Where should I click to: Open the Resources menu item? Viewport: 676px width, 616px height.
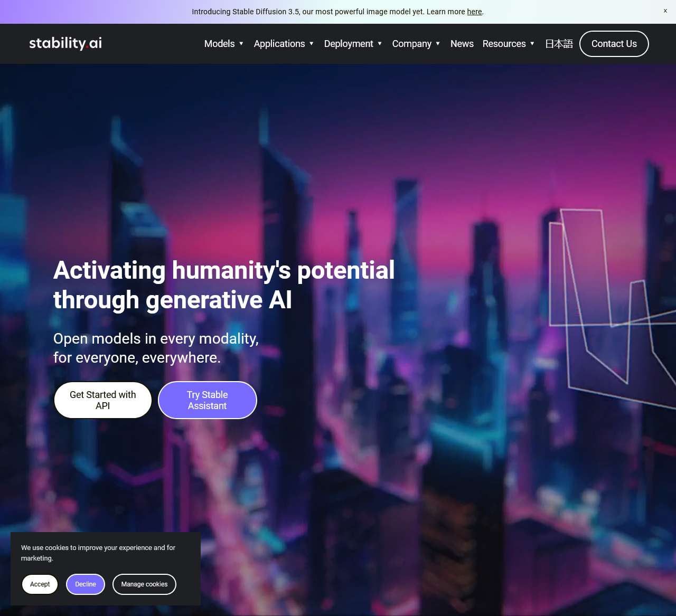pyautogui.click(x=504, y=44)
